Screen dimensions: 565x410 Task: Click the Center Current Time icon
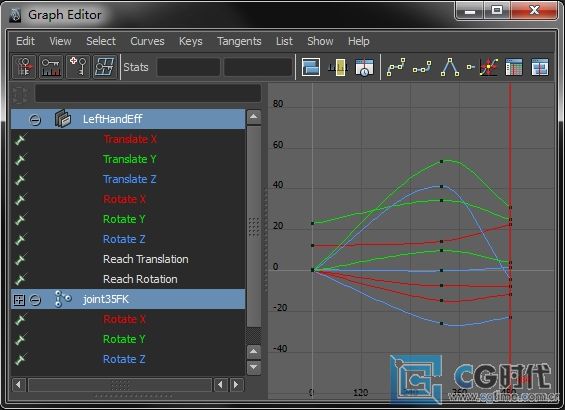[x=364, y=67]
